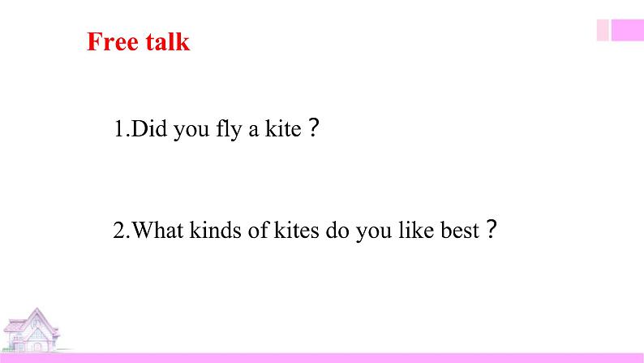Select the bright pink rectangle decoration

pyautogui.click(x=628, y=30)
